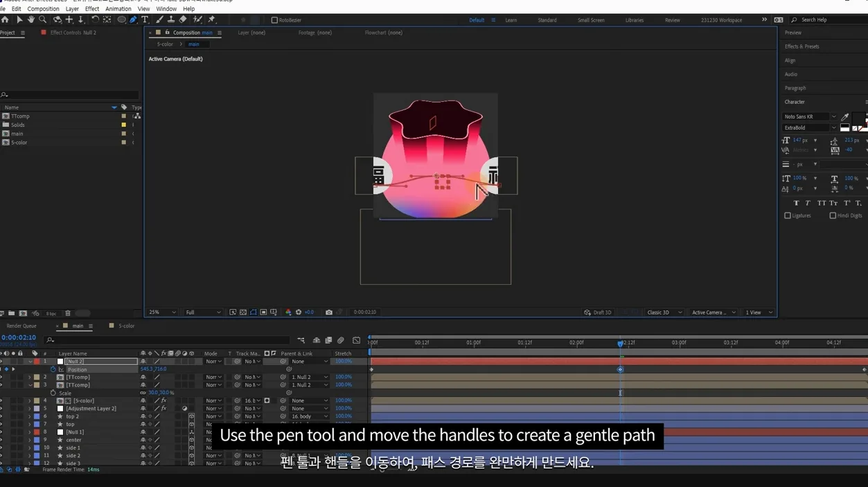
Task: Open the 25% magnification dropdown
Action: pyautogui.click(x=162, y=312)
